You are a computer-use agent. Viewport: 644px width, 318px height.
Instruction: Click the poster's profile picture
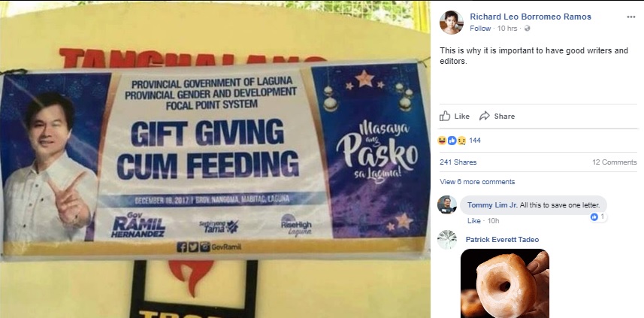[x=452, y=23]
